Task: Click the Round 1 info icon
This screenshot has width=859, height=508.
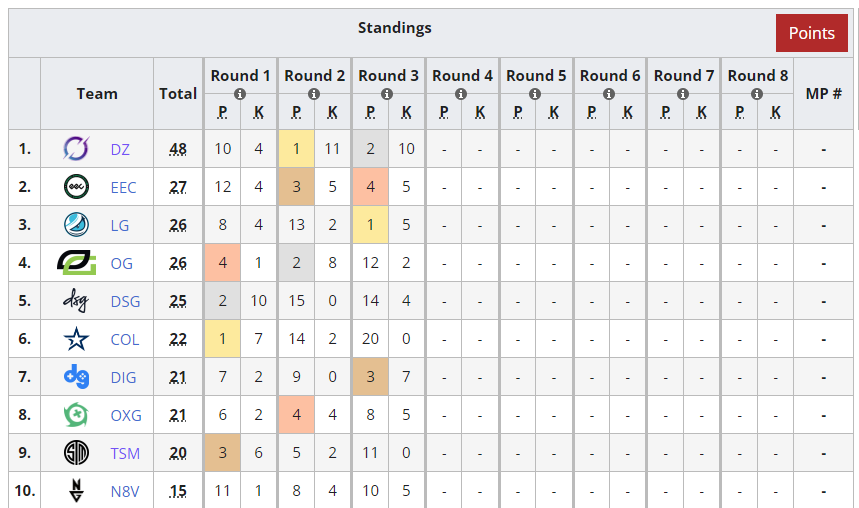Action: click(x=240, y=94)
